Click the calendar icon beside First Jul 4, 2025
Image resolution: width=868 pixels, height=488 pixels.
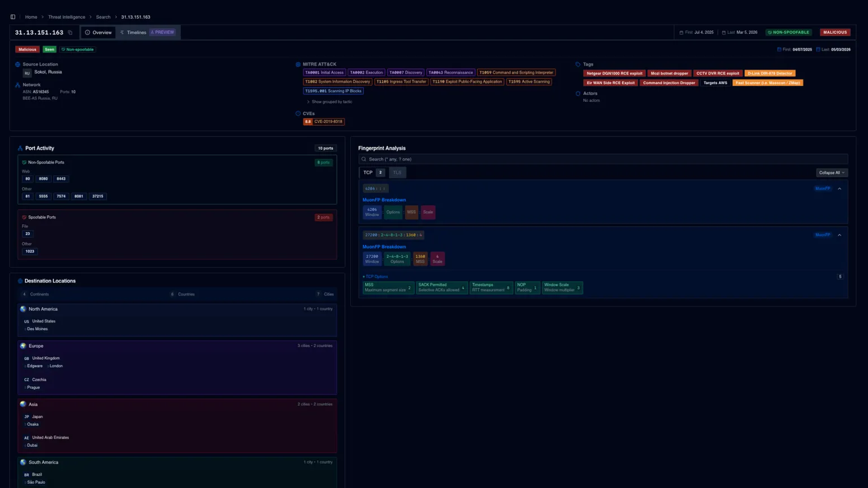coord(682,32)
